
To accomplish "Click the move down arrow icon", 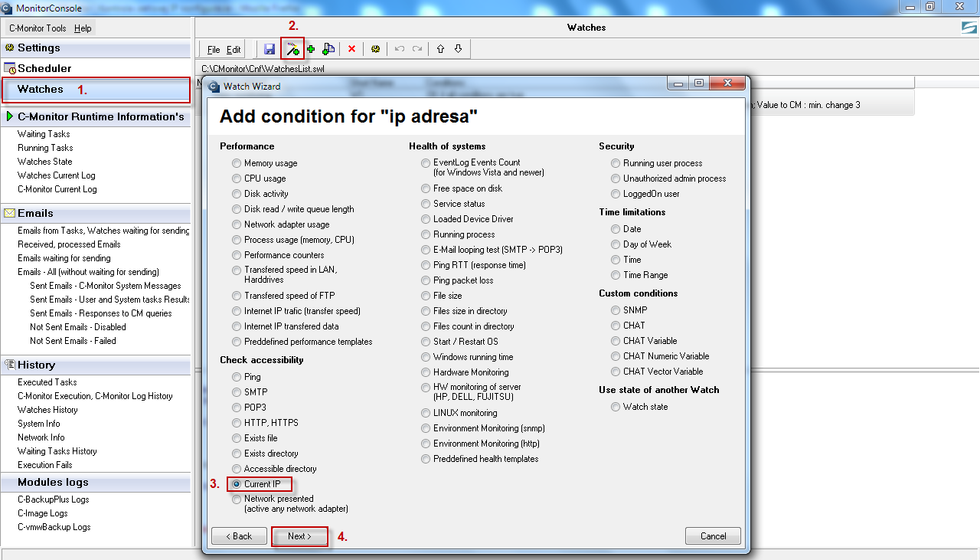I will pos(458,49).
